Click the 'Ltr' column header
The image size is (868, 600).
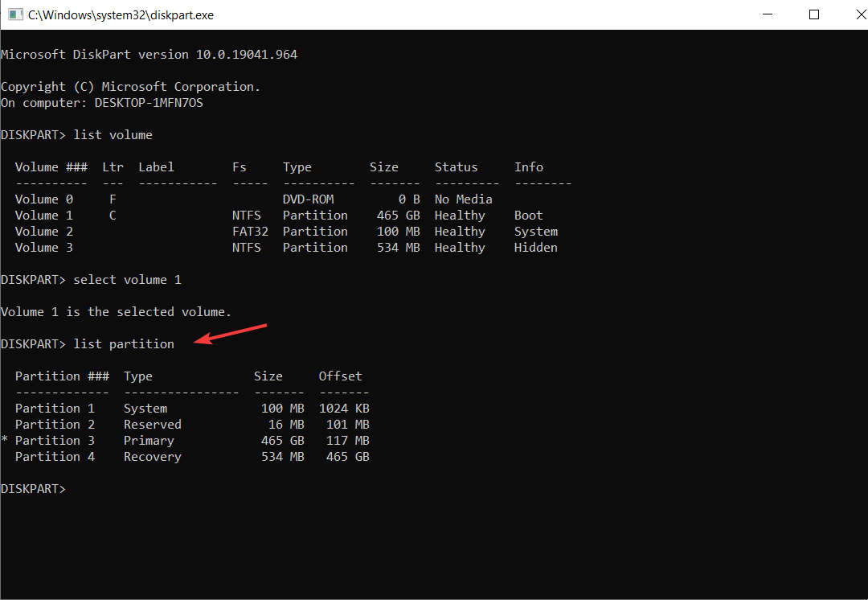[113, 166]
